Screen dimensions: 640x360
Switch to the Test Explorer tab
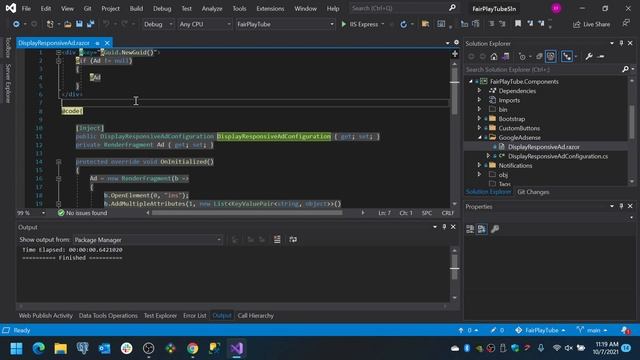(x=160, y=316)
